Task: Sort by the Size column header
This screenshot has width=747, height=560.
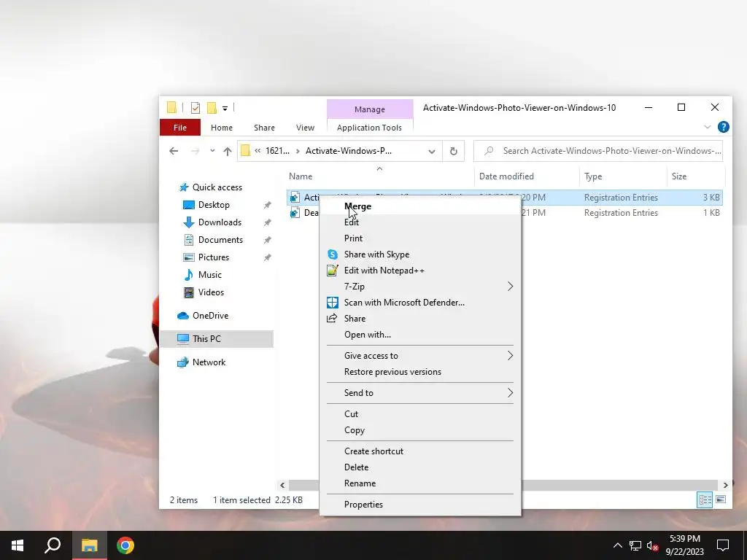Action: [x=679, y=176]
